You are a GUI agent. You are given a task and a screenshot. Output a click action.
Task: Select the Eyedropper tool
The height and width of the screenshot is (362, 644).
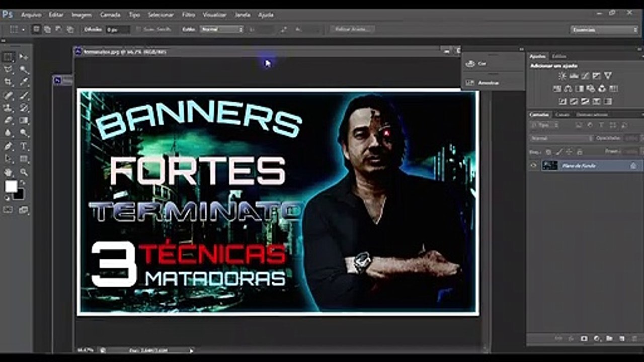tap(24, 82)
